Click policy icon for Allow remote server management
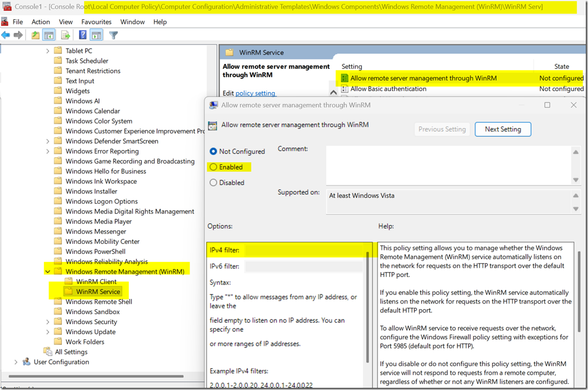588x390 pixels. click(345, 78)
